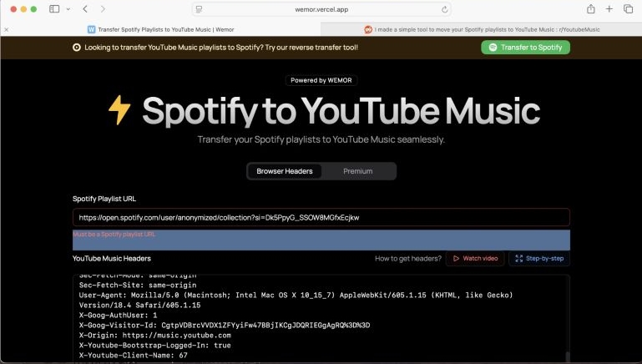The image size is (642, 364).
Task: Click the 'Transfer your Spotify playlists' subtitle
Action: pos(321,139)
